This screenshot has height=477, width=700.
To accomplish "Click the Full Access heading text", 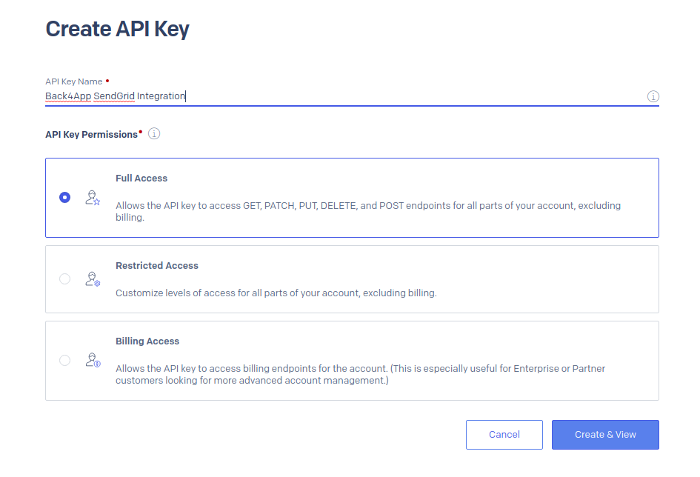I will [142, 178].
